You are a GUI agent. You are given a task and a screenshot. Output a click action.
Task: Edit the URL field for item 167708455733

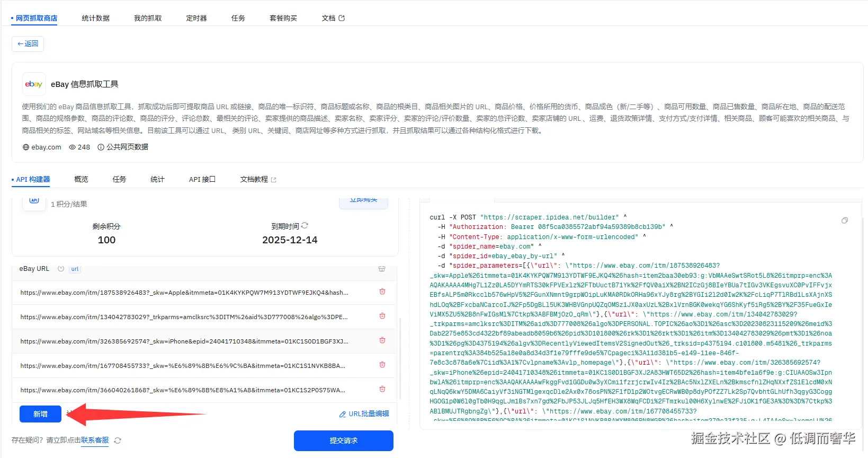coord(183,366)
